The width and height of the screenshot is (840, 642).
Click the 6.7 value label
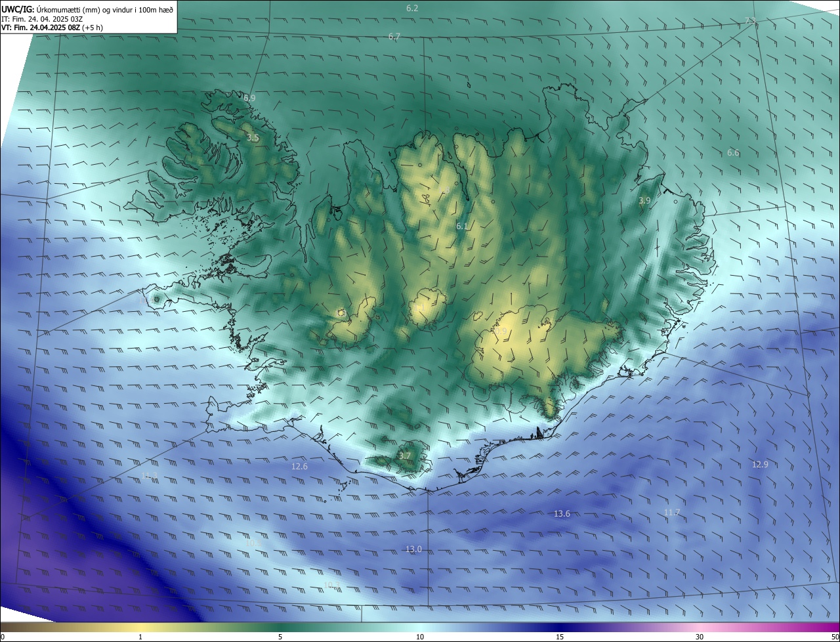click(394, 37)
